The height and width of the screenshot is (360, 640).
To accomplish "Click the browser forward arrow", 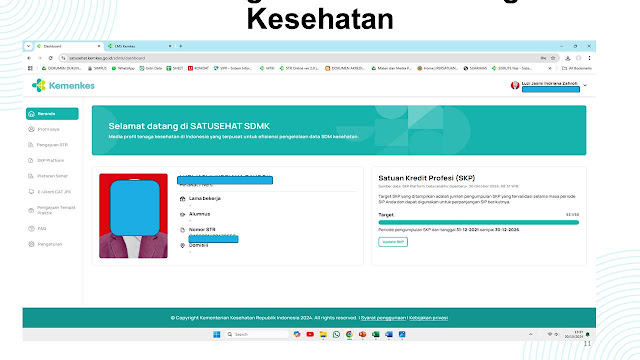I will tap(40, 58).
